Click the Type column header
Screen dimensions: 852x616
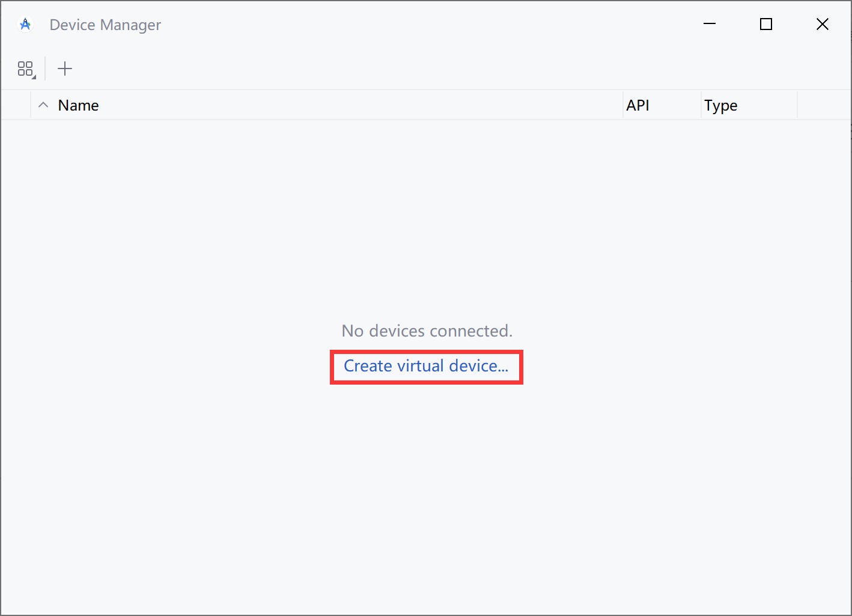coord(720,105)
